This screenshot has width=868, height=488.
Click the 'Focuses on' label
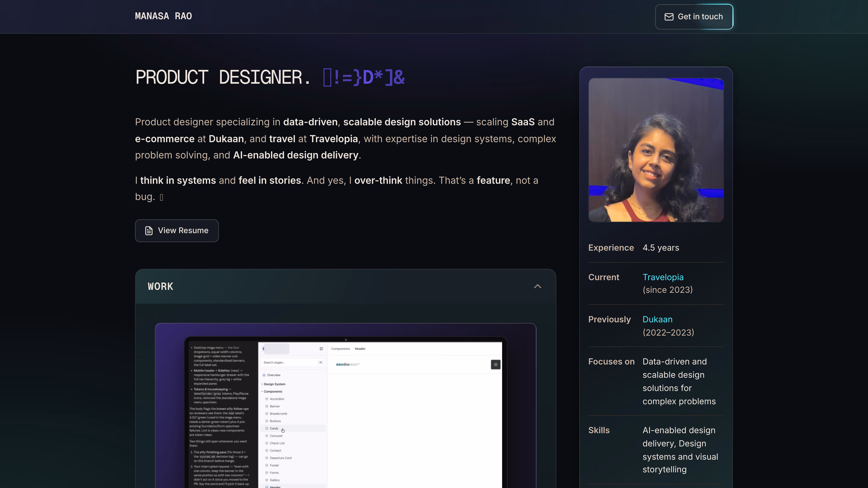611,361
